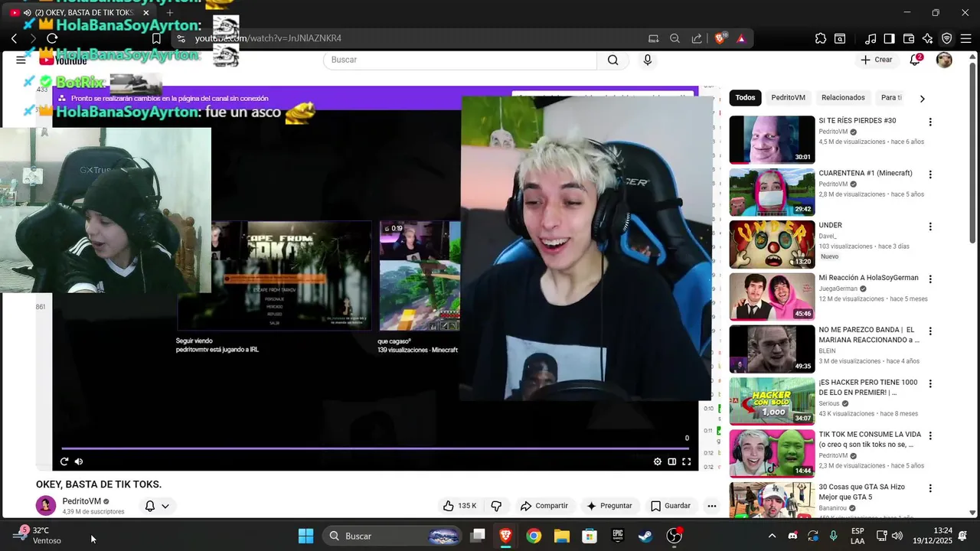The height and width of the screenshot is (551, 980).
Task: Open the PedritoVM channel name link
Action: pyautogui.click(x=82, y=501)
